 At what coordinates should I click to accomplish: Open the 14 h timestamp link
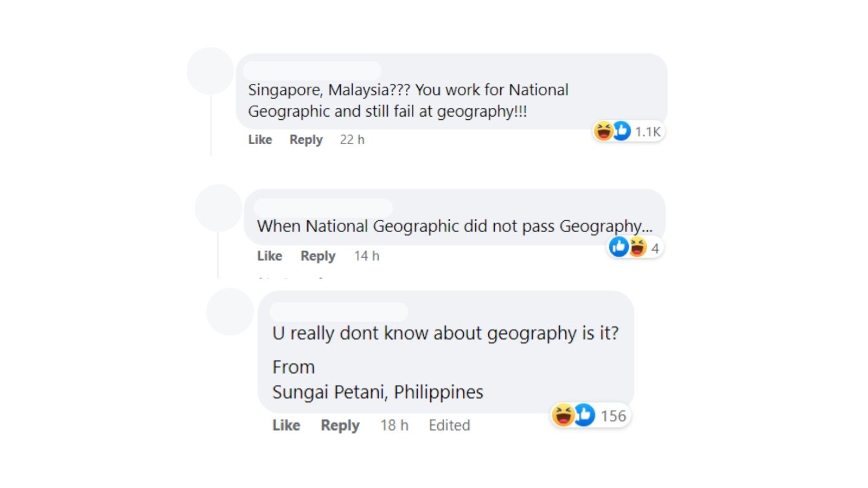click(367, 256)
